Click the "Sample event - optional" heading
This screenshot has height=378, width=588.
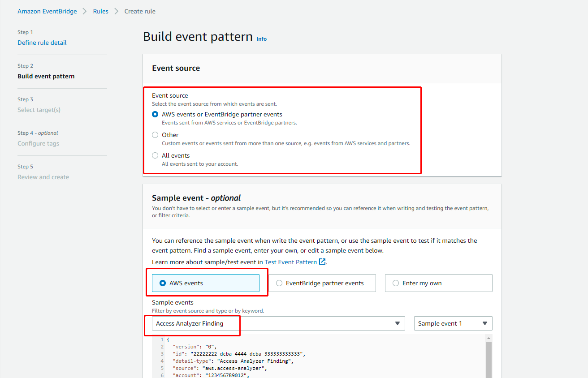point(196,198)
